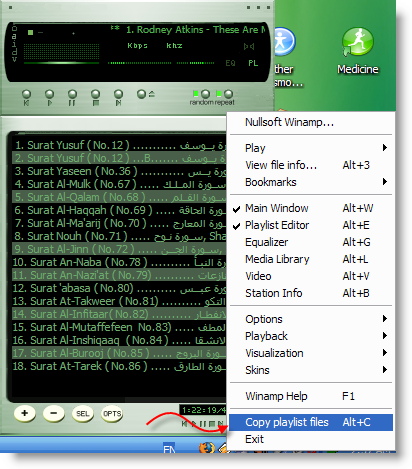Viewport: 412px width, 469px height.
Task: Expand the Play submenu
Action: 311,148
